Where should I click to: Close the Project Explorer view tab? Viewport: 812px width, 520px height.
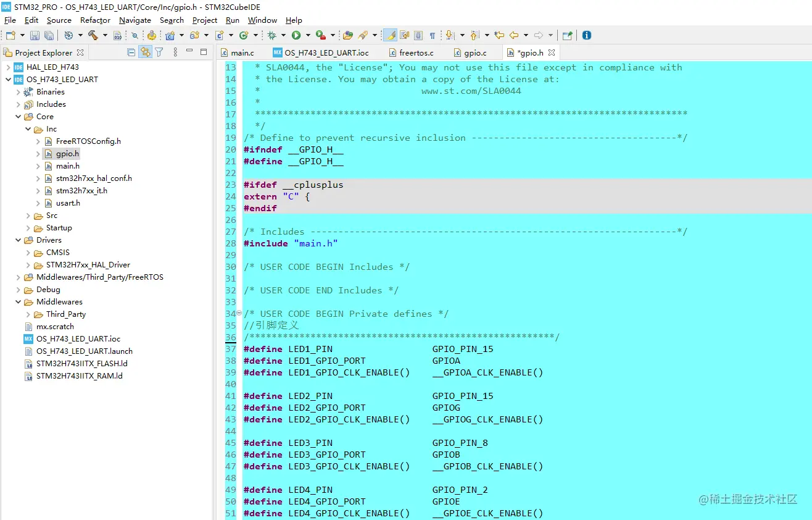[x=80, y=52]
